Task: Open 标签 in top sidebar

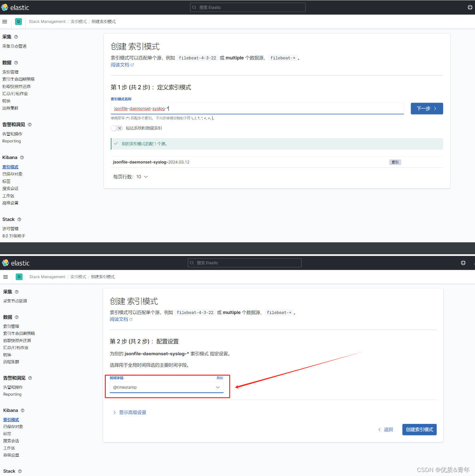Action: [x=6, y=182]
